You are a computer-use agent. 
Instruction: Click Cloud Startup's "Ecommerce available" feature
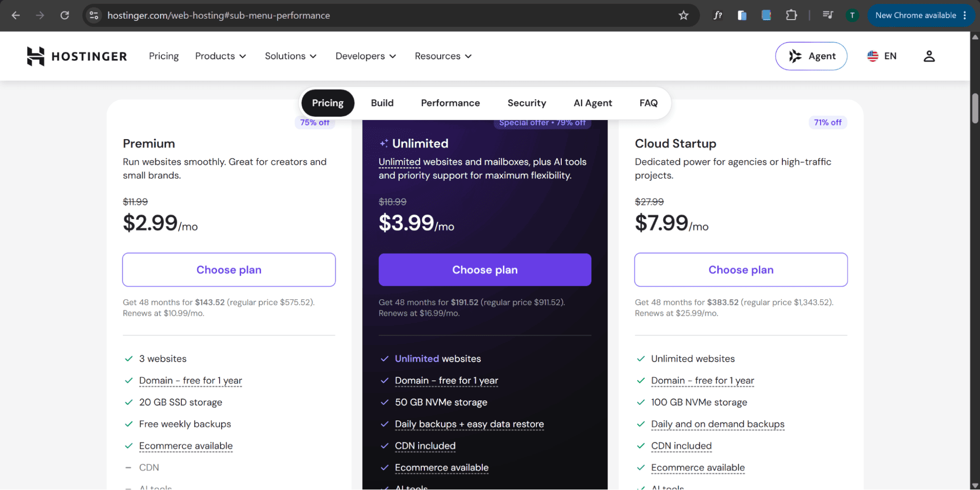[698, 467]
